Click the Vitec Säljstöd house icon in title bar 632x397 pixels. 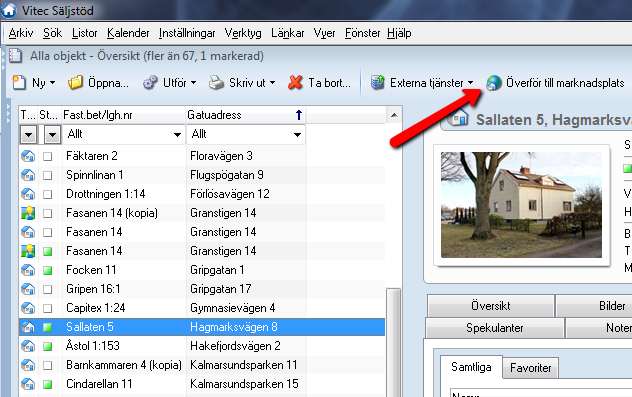click(x=8, y=10)
